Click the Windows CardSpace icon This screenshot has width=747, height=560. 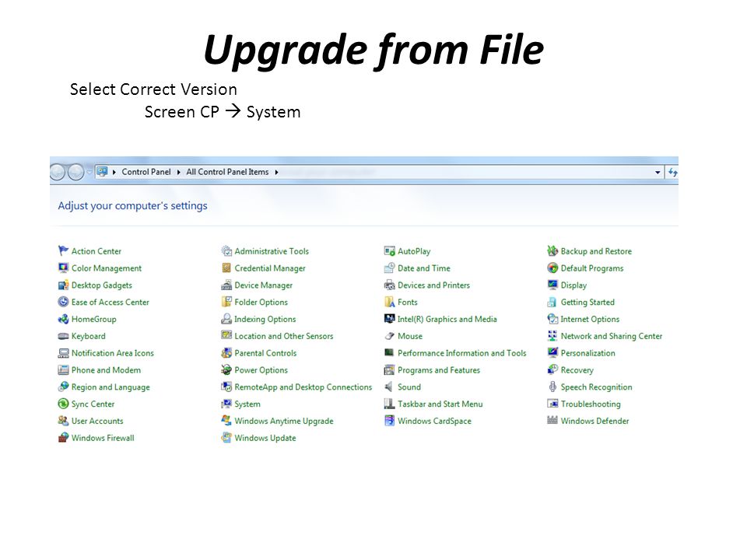[x=389, y=421]
